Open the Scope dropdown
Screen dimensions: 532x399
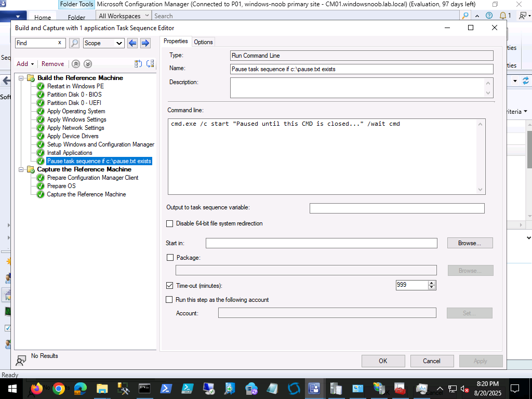103,43
